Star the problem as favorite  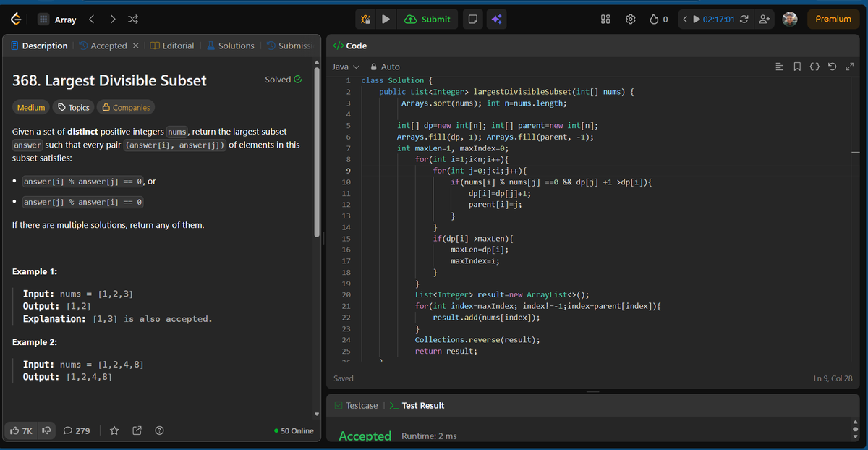pyautogui.click(x=114, y=430)
